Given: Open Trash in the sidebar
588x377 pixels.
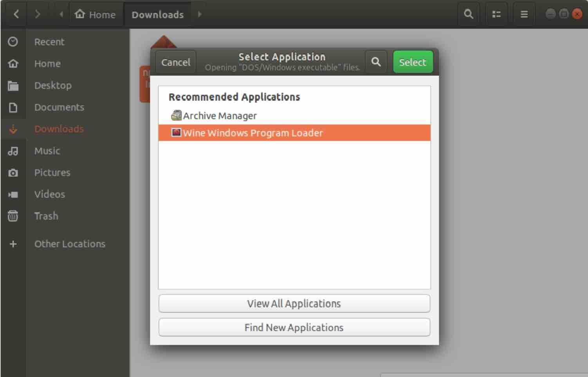Looking at the screenshot, I should coord(65,216).
